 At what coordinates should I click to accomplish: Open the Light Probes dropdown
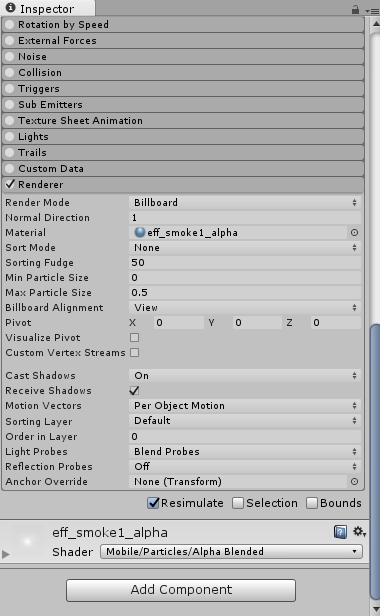tap(244, 451)
